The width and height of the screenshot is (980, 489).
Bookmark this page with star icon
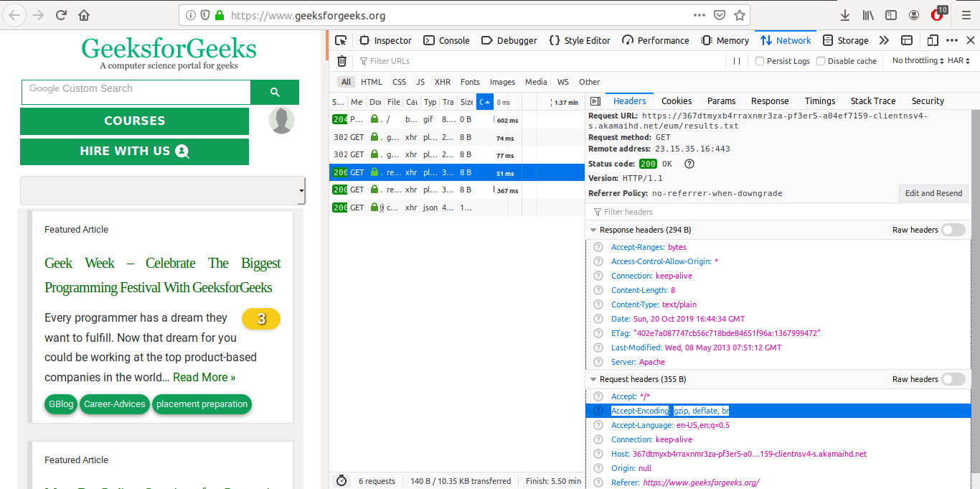point(739,15)
